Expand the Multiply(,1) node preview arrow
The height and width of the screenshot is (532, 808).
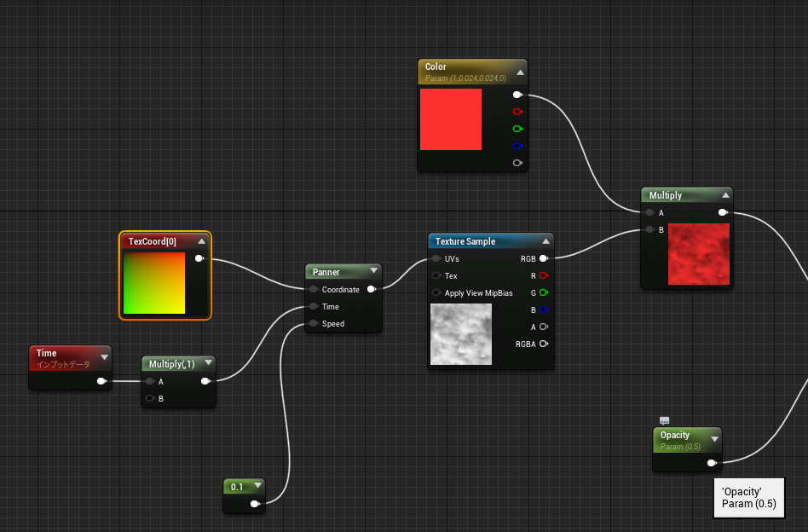(x=208, y=363)
